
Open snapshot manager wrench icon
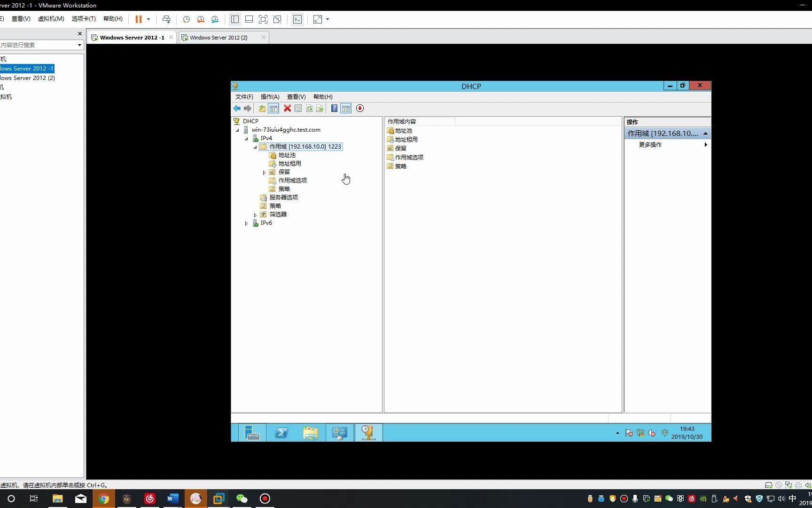215,19
